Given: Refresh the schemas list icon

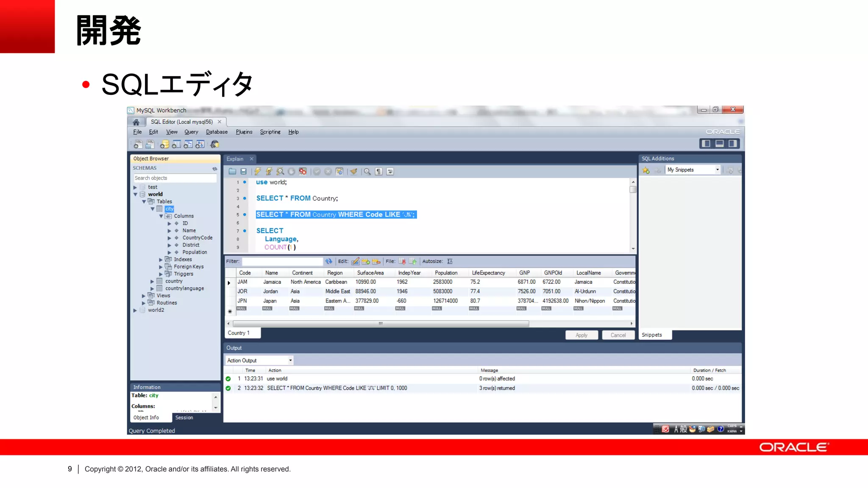Looking at the screenshot, I should (x=215, y=169).
